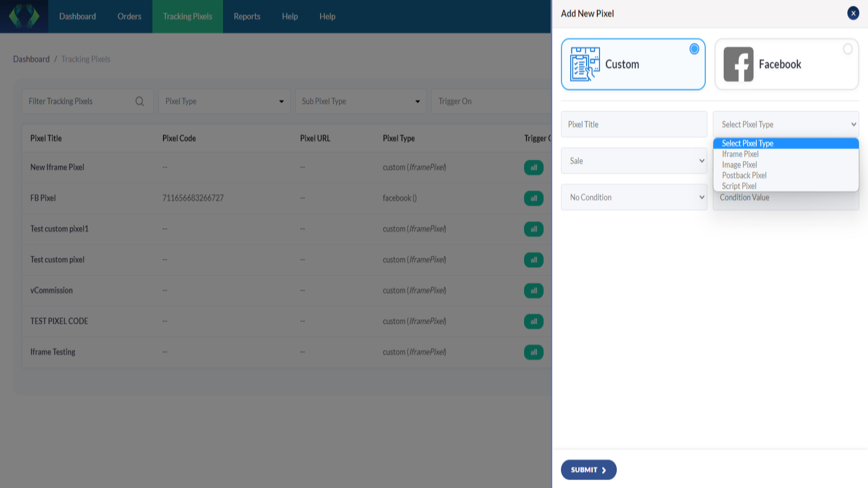Choose Postback Pixel option in list

[744, 175]
